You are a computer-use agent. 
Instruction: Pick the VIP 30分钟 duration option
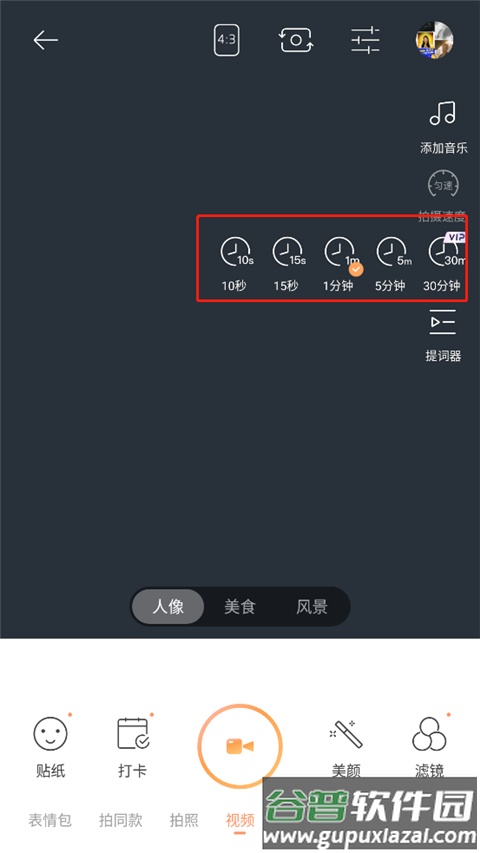[x=443, y=263]
